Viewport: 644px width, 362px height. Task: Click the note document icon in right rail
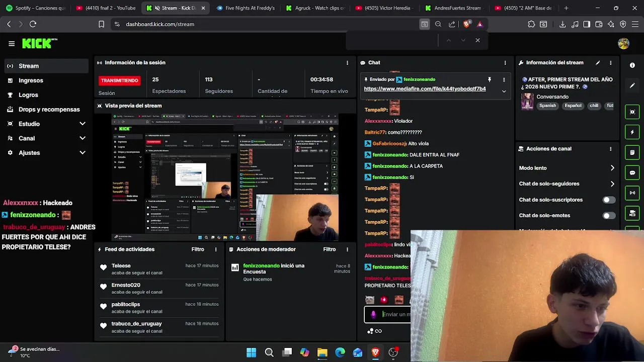pos(632,152)
